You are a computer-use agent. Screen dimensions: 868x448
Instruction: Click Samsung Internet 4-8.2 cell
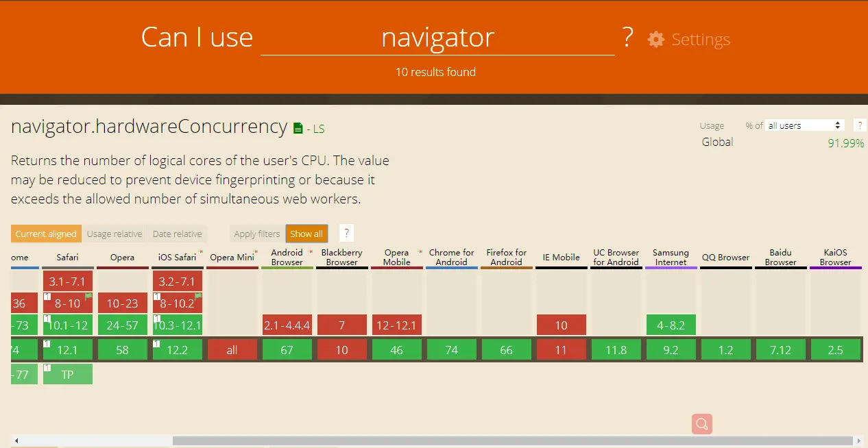[671, 325]
